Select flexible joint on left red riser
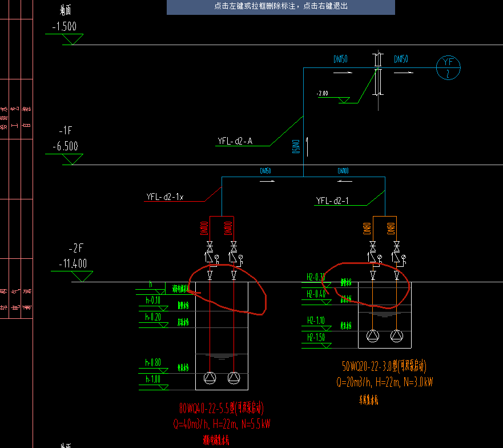Screen dimensions: 503x448 pos(210,275)
